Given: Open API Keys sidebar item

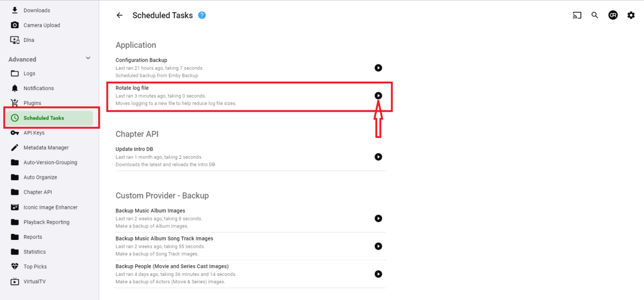Looking at the screenshot, I should click(34, 133).
